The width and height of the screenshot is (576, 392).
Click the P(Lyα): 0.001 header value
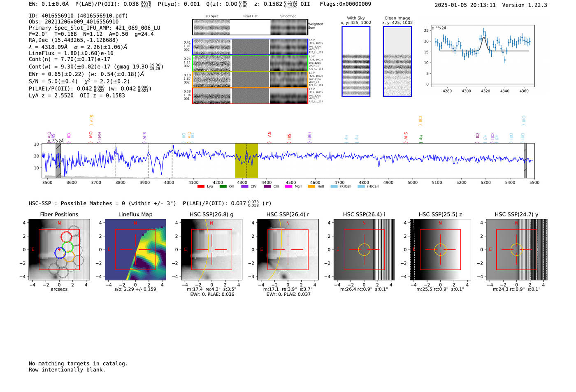[179, 4]
